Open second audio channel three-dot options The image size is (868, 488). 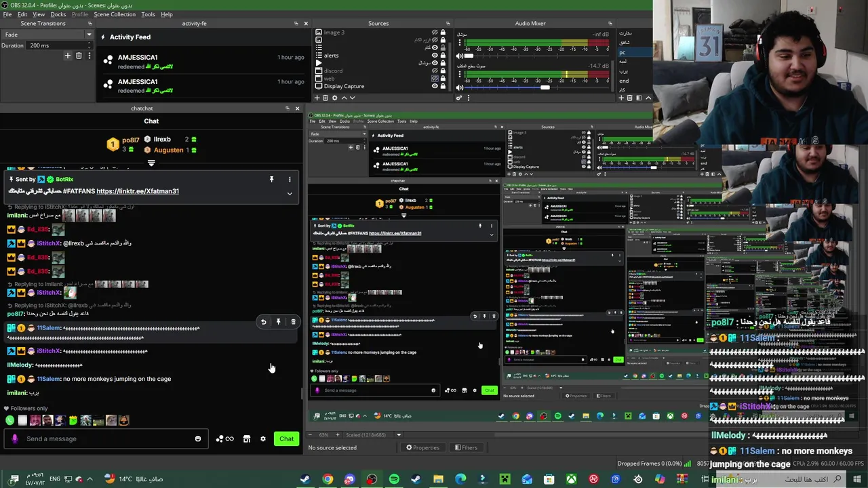[460, 75]
